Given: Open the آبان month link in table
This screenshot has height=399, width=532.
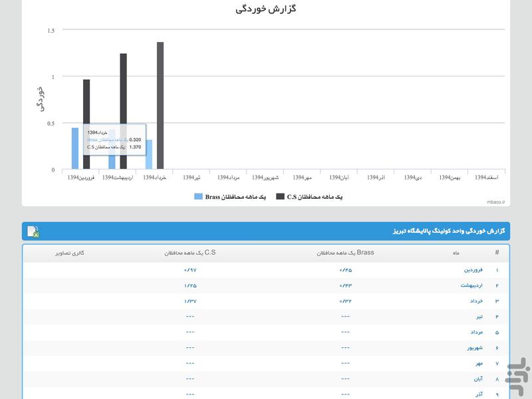Looking at the screenshot, I should point(478,379).
